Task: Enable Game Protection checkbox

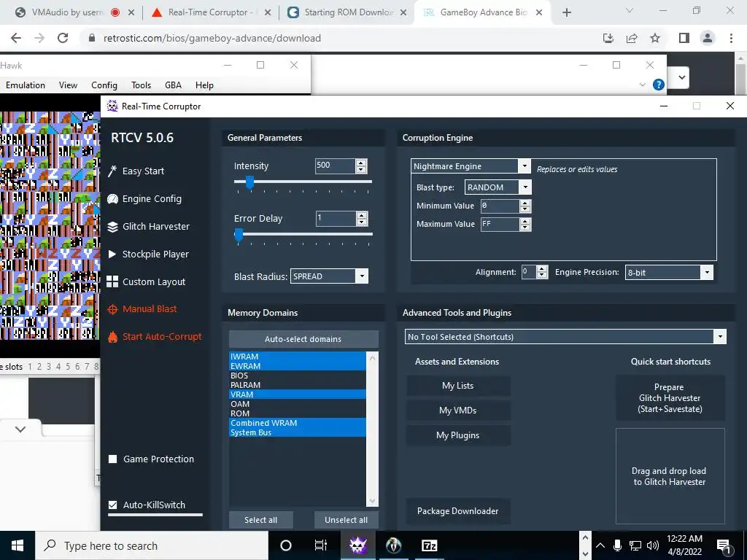Action: click(113, 459)
